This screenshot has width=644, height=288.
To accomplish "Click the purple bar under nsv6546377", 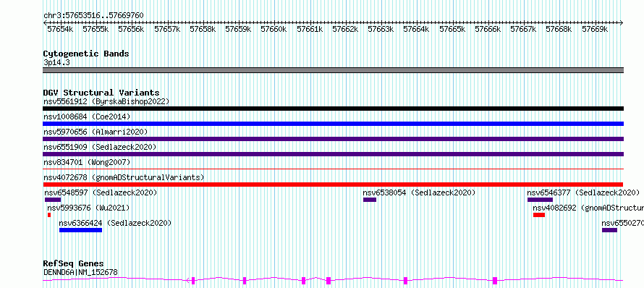I will [x=540, y=200].
